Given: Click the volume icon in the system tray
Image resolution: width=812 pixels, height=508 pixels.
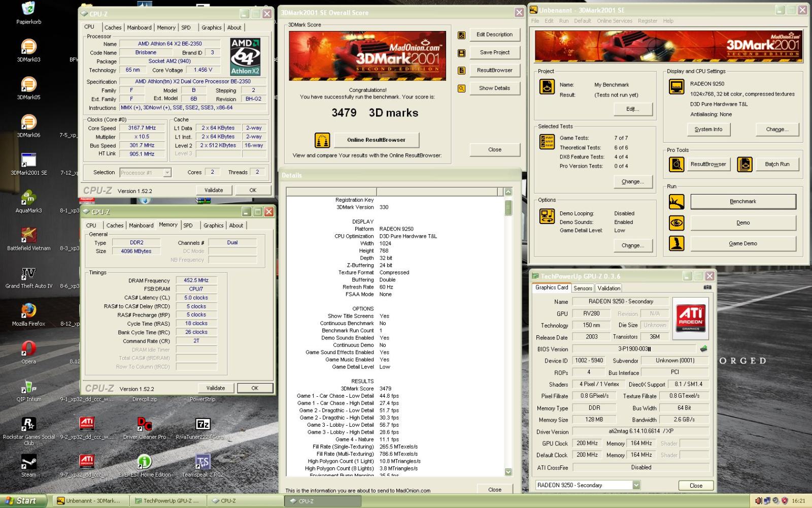Looking at the screenshot, I should (758, 501).
